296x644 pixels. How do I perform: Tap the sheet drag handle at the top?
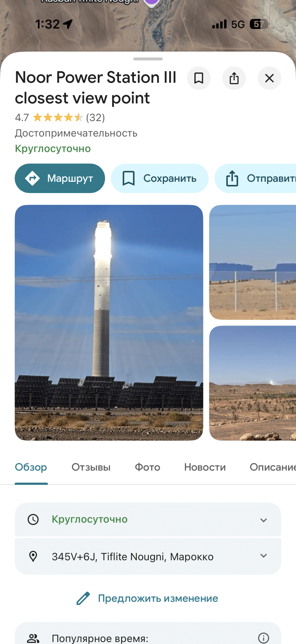(x=148, y=59)
